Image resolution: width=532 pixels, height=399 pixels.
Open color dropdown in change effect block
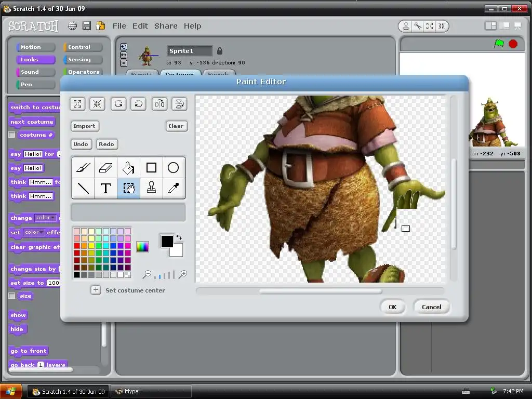pos(45,218)
